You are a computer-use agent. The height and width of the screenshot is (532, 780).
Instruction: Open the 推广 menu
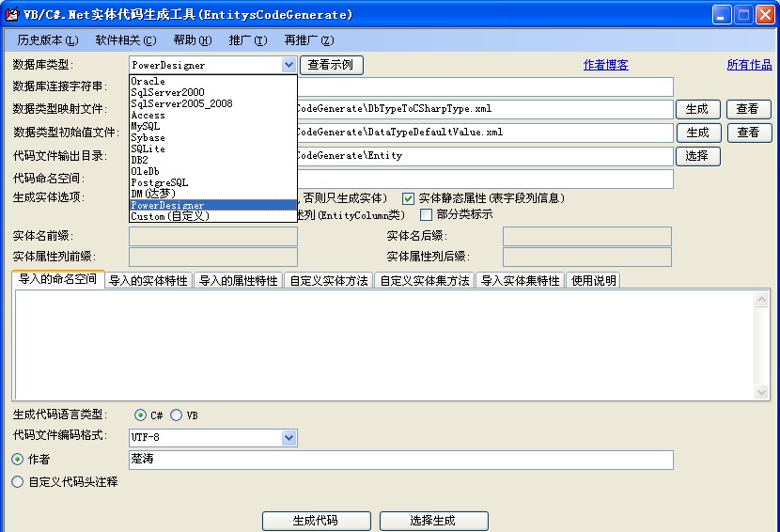(248, 40)
